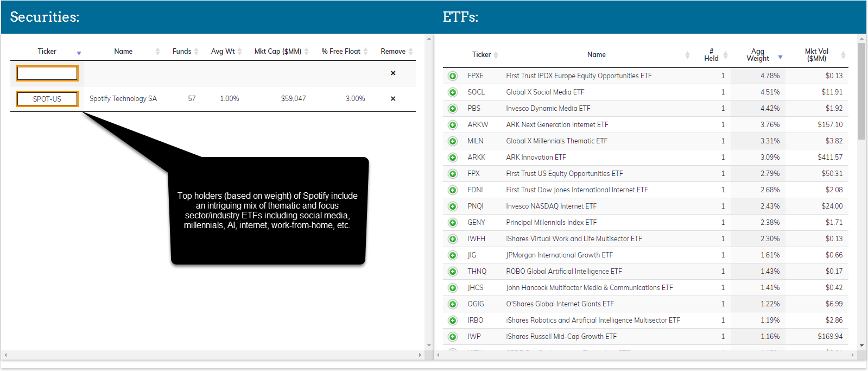Viewport: 868px width, 371px height.
Task: Add SOCL ETF with green plus icon
Action: click(453, 92)
